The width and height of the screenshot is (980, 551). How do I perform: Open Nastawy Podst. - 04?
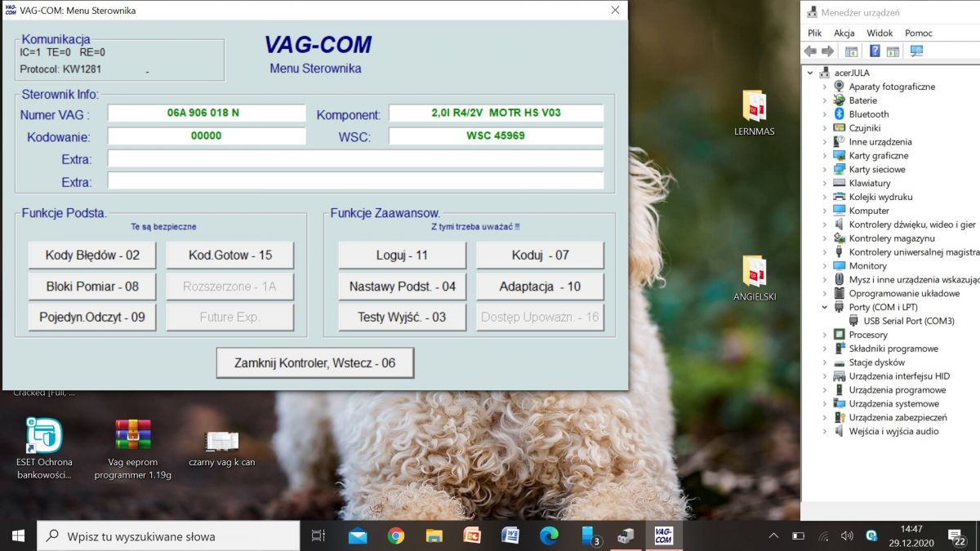(x=402, y=287)
